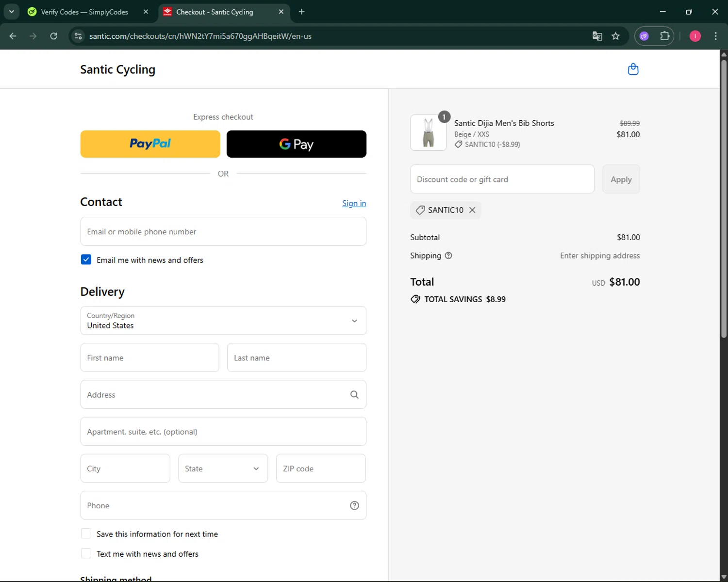Click the browser address bar URL
The image size is (728, 582).
200,36
